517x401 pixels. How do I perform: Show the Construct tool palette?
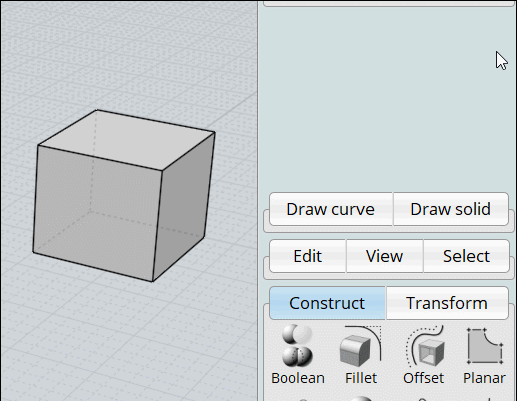[x=327, y=303]
